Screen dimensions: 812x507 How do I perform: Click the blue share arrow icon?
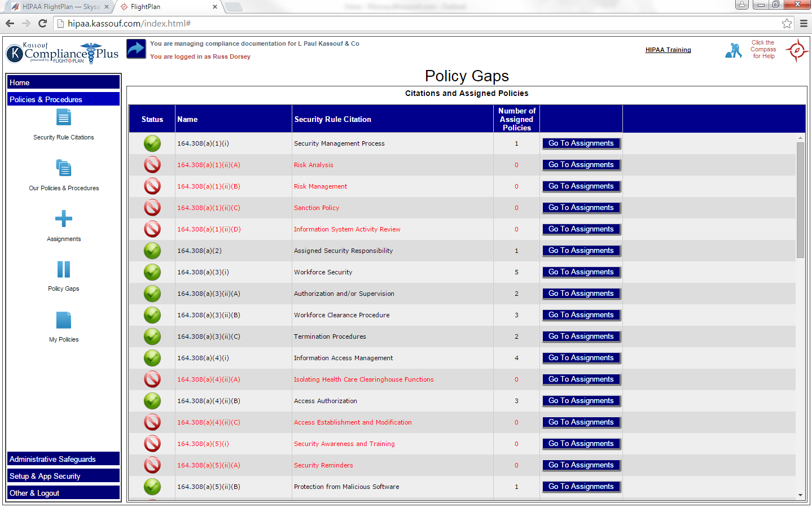pyautogui.click(x=136, y=49)
